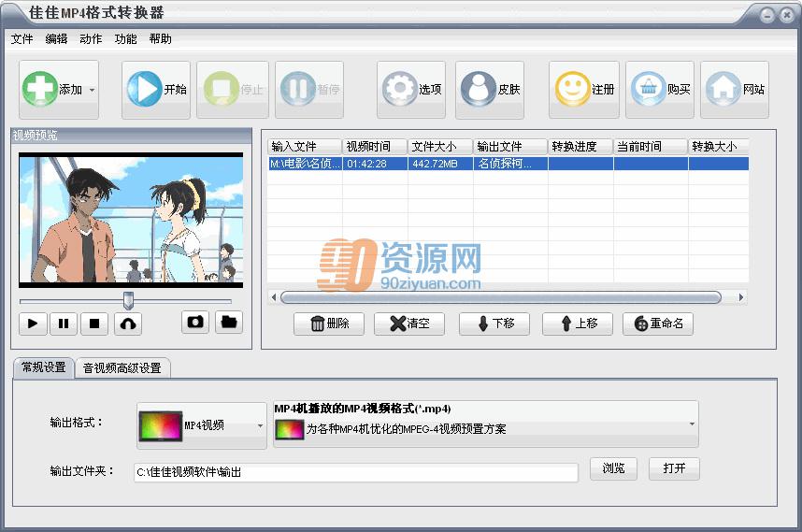
Task: Click the 输出文件 column header
Action: [x=510, y=147]
